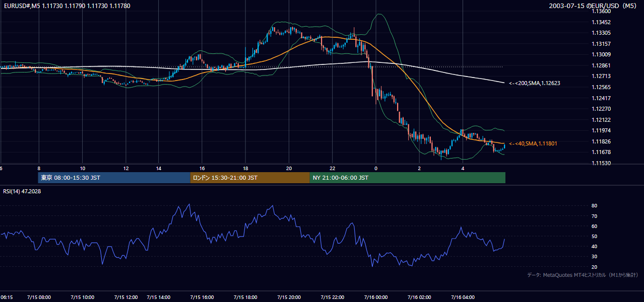Image resolution: width=644 pixels, height=302 pixels.
Task: Click the bottom time label 7/15 16:00
Action: click(x=202, y=297)
